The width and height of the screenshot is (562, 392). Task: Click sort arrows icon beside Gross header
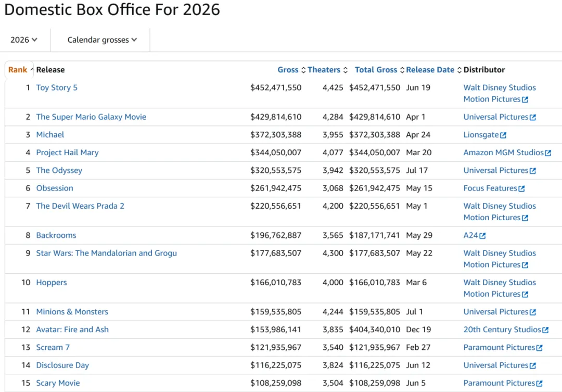click(x=303, y=70)
